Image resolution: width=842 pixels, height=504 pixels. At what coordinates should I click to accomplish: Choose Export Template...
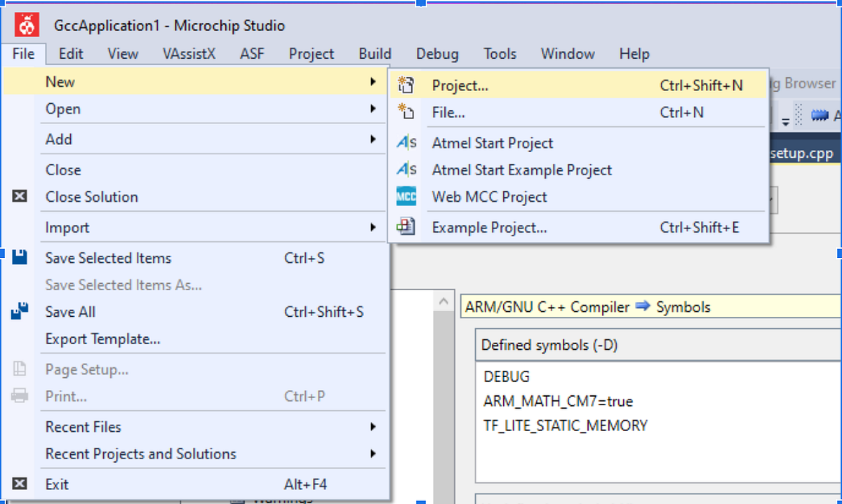196,339
